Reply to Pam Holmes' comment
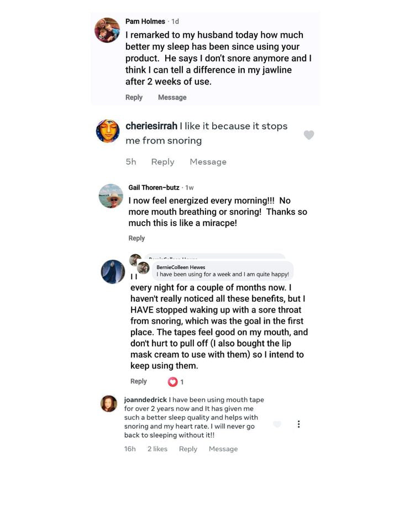 (x=134, y=97)
